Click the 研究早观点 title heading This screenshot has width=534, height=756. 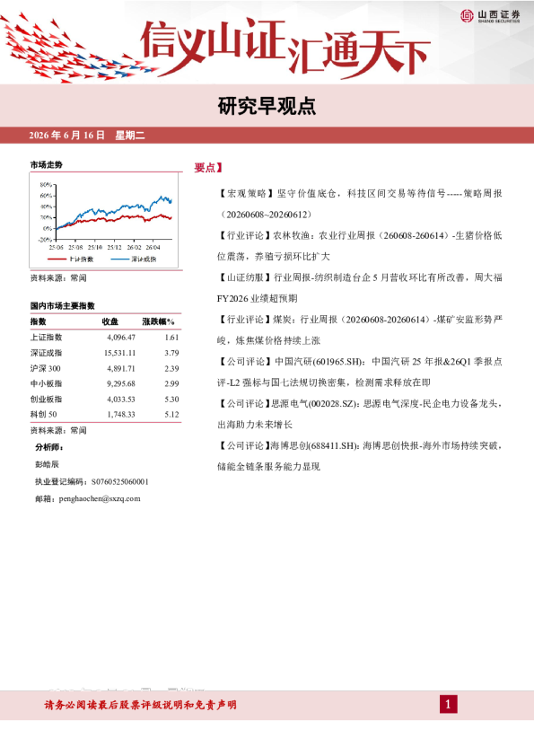[x=267, y=106]
